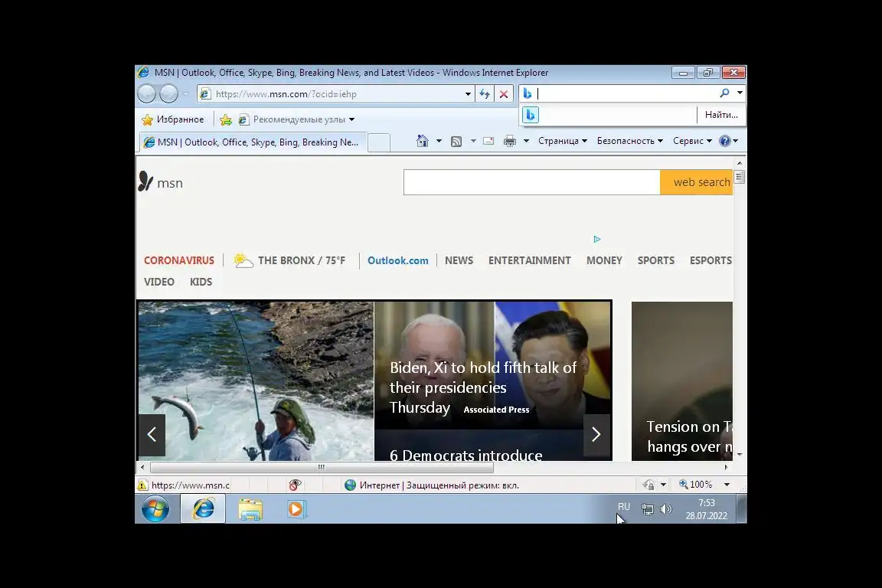Viewport: 882px width, 588px height.
Task: Click the Print icon
Action: [510, 141]
